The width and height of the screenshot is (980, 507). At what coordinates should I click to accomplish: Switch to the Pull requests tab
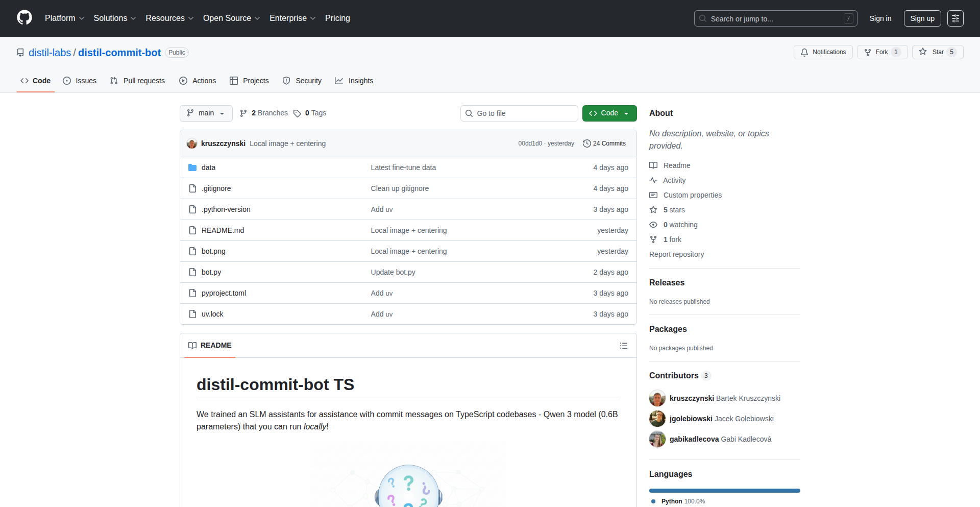(137, 81)
